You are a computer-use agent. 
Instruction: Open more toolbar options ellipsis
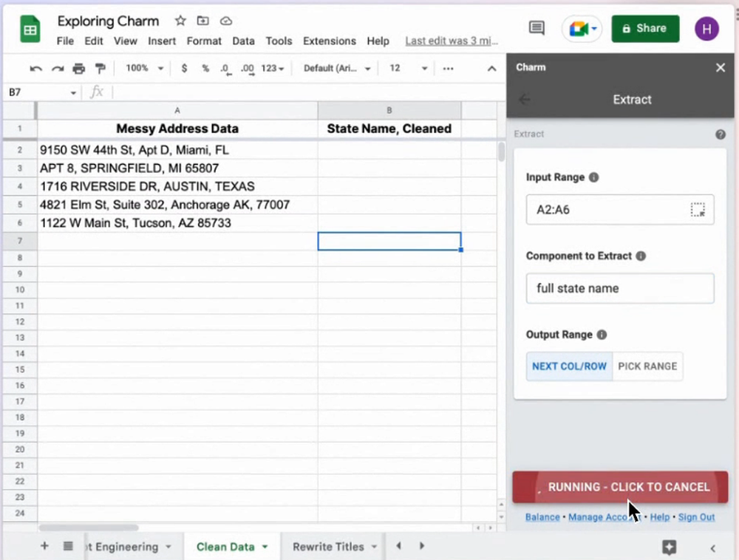click(x=449, y=69)
